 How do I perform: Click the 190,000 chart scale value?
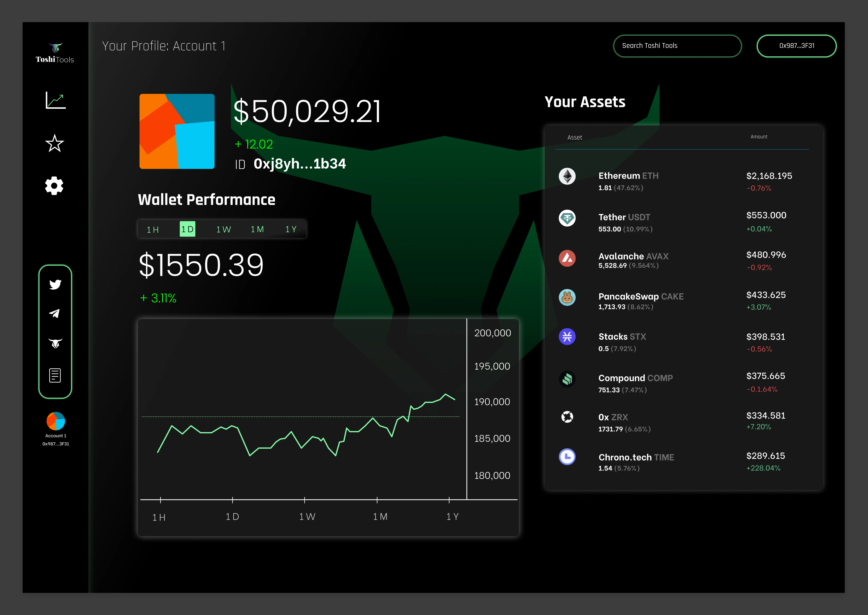pyautogui.click(x=492, y=402)
